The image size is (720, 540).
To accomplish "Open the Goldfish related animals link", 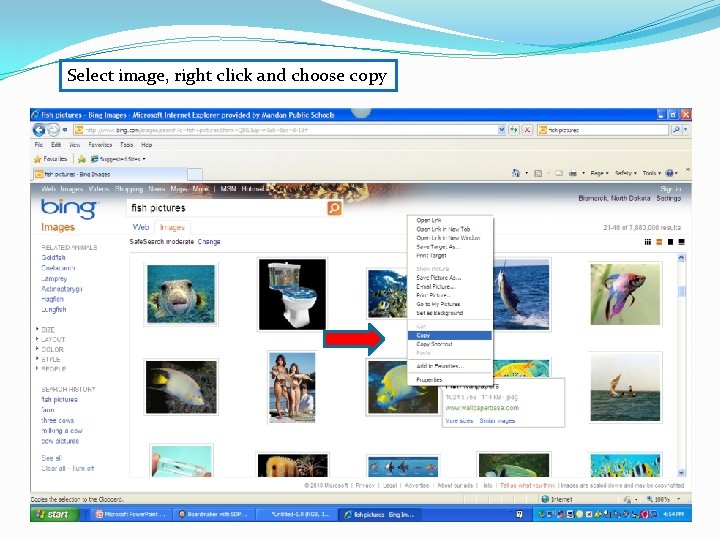I will (53, 258).
